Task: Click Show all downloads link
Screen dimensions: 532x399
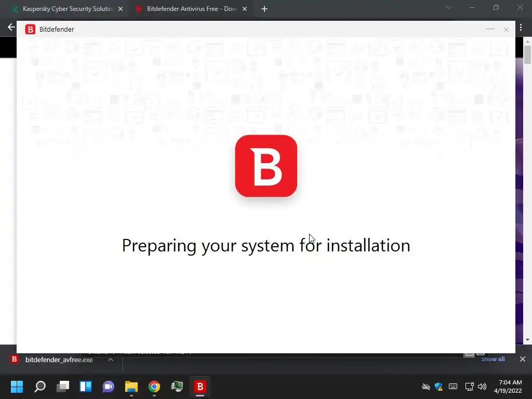Action: 493,359
